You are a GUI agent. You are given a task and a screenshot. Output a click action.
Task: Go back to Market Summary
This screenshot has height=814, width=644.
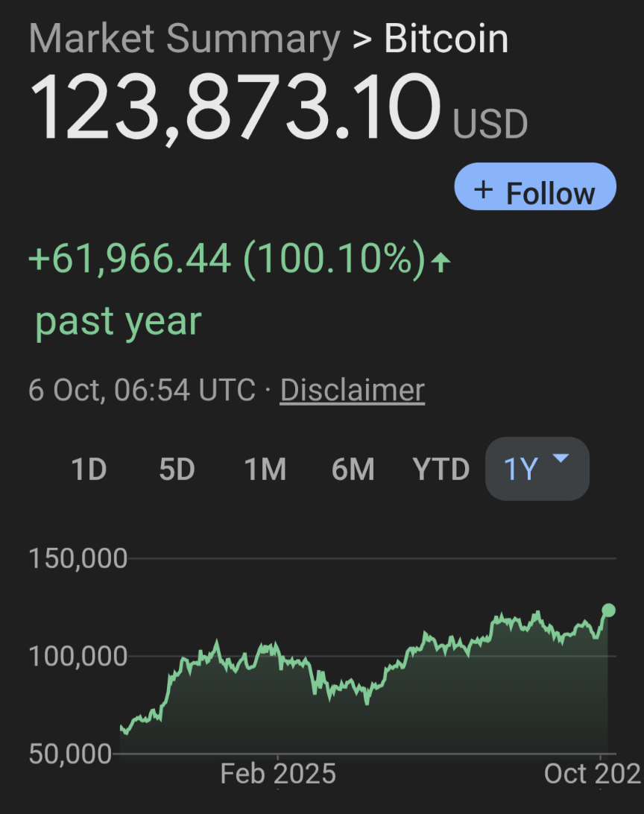[184, 38]
